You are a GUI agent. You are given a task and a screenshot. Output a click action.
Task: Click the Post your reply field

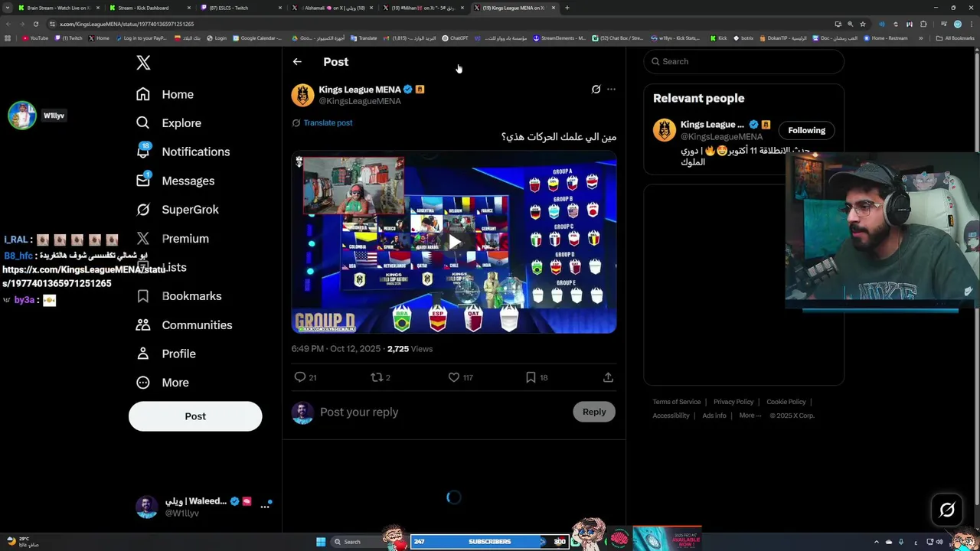point(443,412)
